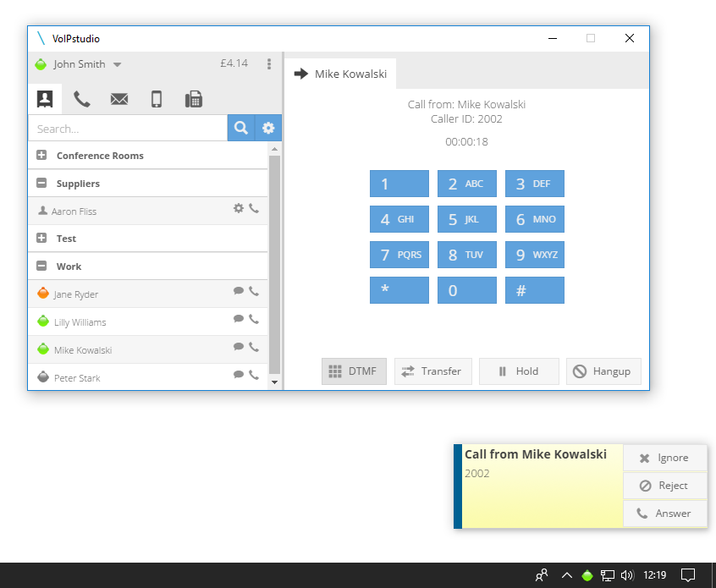Put the call on Hold
Viewport: 716px width, 588px height.
click(519, 371)
